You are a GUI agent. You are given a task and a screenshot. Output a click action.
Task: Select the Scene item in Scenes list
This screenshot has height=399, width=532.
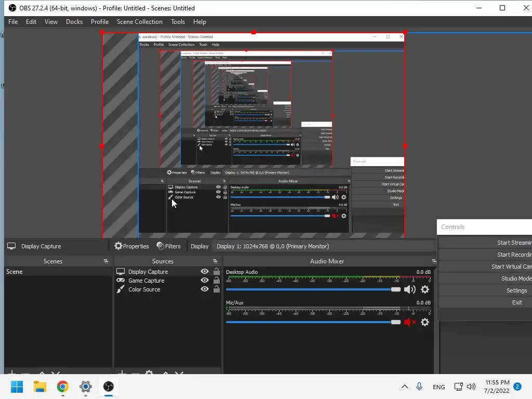click(x=58, y=271)
